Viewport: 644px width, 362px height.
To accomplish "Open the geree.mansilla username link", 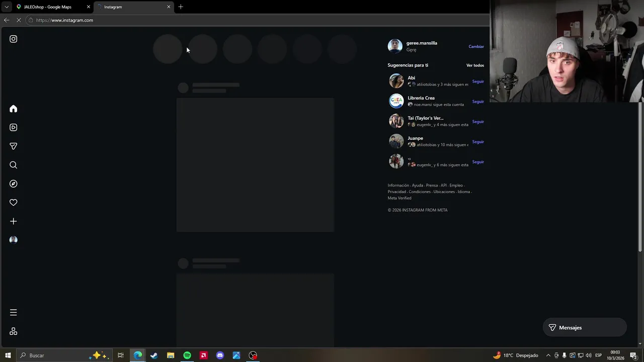I will pos(422,43).
